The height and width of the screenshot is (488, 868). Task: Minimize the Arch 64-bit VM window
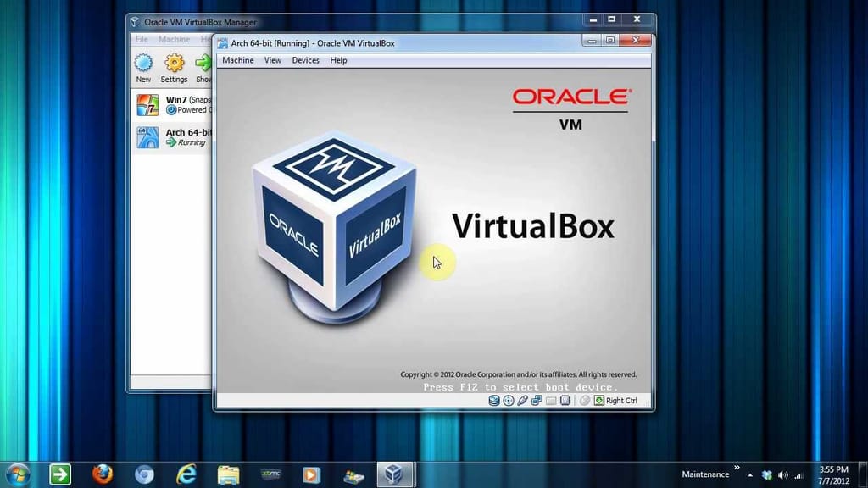click(x=592, y=41)
